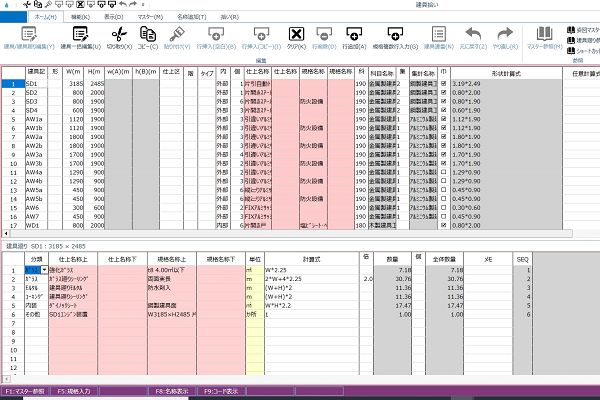Switch to the 拾い(R) ribbon tab
The image size is (600, 400).
pyautogui.click(x=230, y=17)
